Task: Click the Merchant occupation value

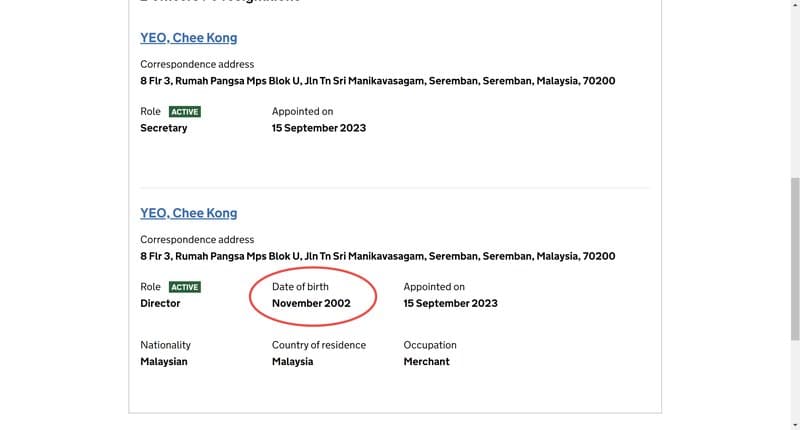Action: [427, 362]
